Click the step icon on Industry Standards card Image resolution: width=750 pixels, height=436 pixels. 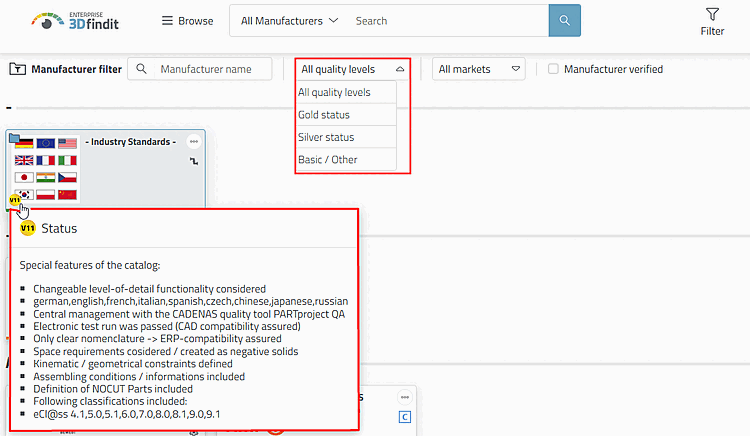click(194, 161)
